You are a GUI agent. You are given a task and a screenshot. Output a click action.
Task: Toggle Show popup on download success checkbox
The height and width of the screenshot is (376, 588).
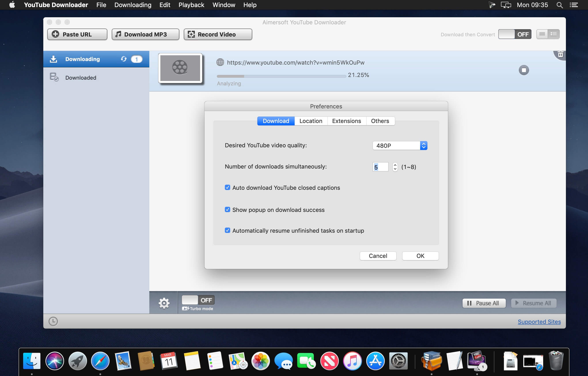(227, 210)
